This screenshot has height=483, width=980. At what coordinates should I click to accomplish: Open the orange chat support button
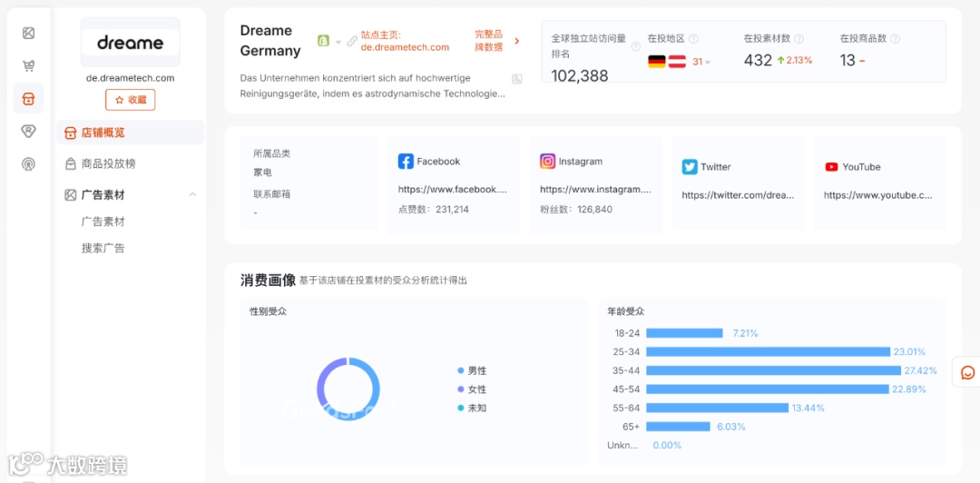pyautogui.click(x=967, y=373)
